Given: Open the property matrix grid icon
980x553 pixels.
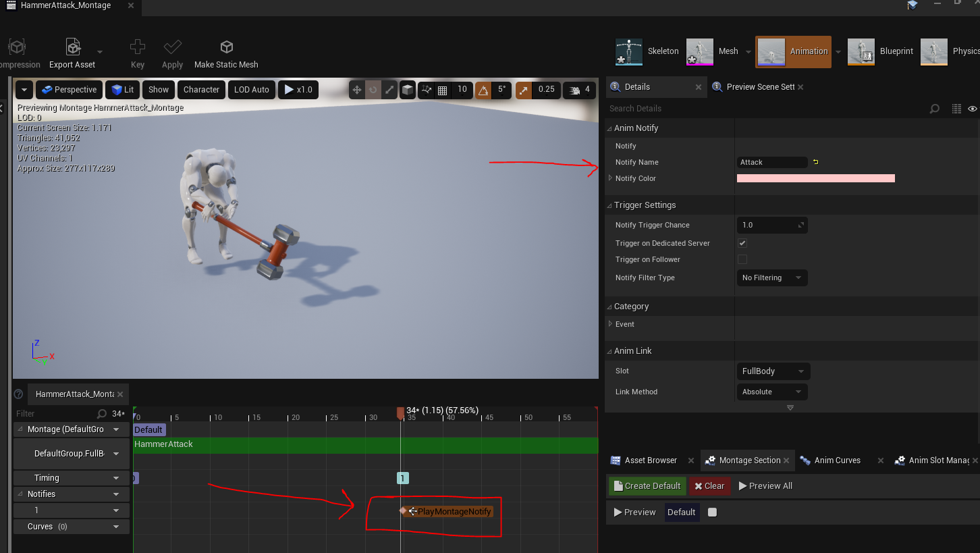Looking at the screenshot, I should pos(956,109).
